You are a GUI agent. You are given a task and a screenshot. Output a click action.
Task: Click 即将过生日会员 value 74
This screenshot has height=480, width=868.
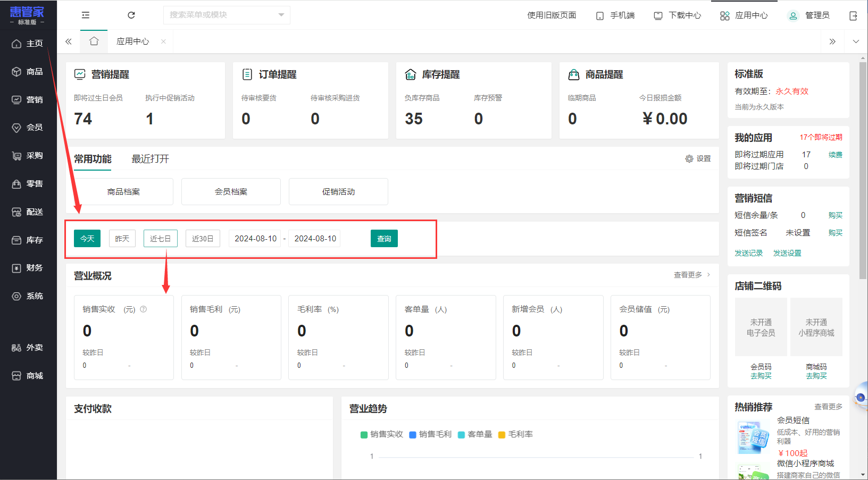tap(83, 119)
